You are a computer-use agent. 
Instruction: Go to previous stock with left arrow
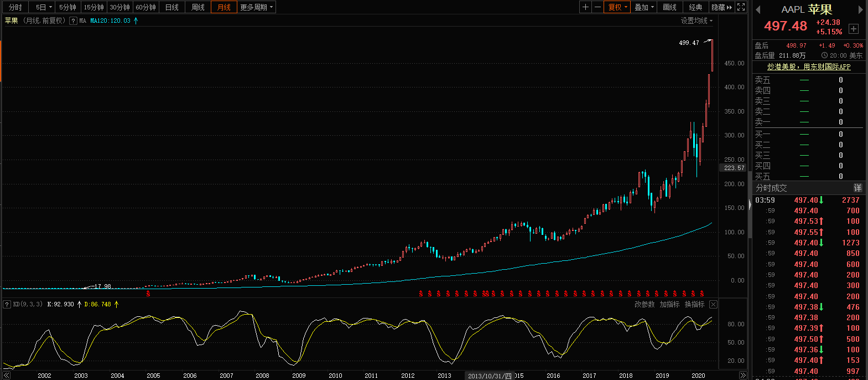coord(758,10)
